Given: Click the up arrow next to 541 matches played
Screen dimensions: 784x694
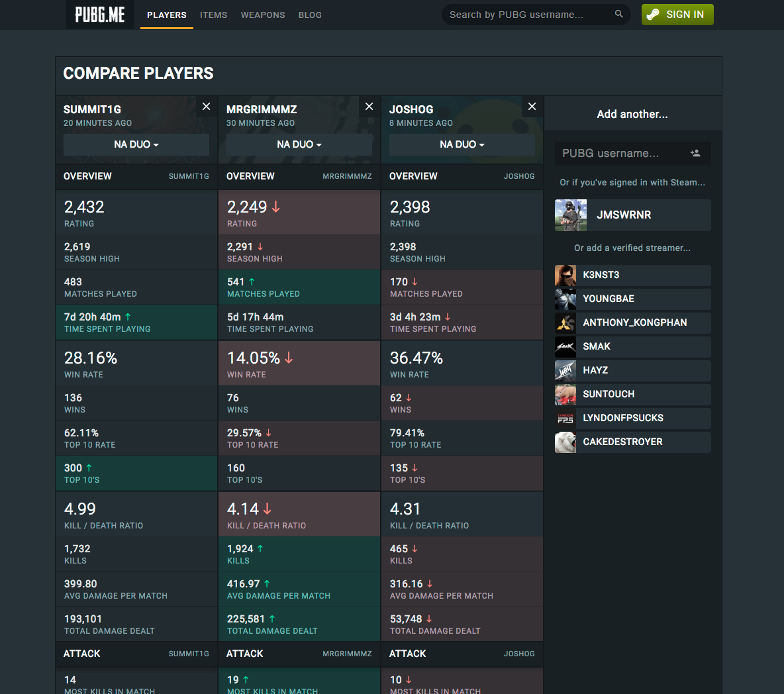Looking at the screenshot, I should [x=252, y=282].
